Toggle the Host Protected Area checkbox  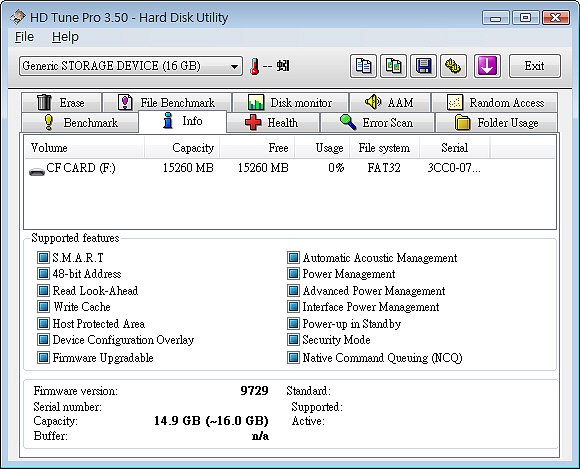[43, 323]
